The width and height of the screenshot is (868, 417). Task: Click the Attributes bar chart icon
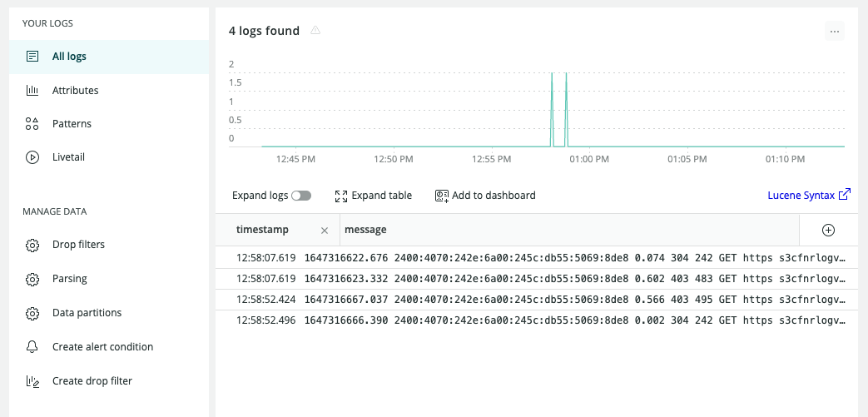[x=32, y=90]
